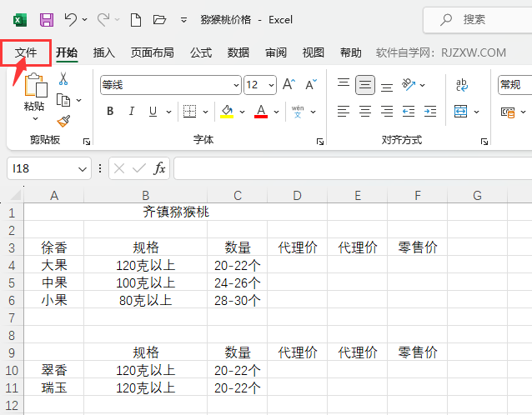The height and width of the screenshot is (415, 532).
Task: Toggle middle vertical alignment
Action: pos(365,85)
